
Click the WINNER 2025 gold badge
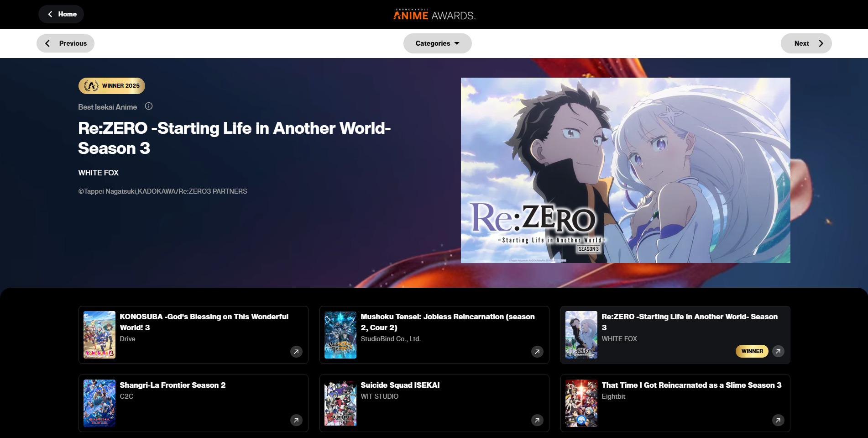pos(112,86)
